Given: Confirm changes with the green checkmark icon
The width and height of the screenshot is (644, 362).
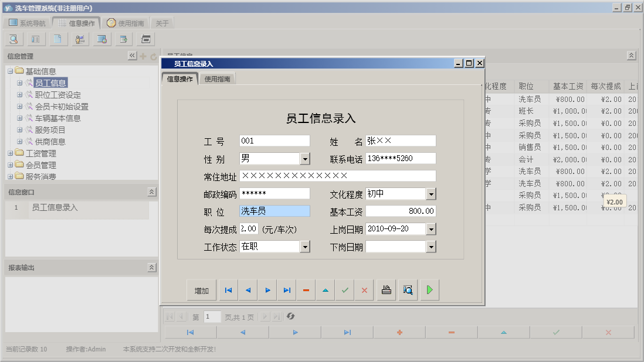Looking at the screenshot, I should pyautogui.click(x=344, y=289).
